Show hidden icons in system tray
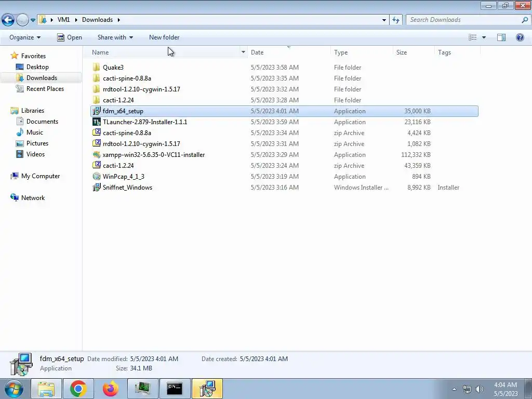Viewport: 532px width, 399px height. click(x=454, y=389)
